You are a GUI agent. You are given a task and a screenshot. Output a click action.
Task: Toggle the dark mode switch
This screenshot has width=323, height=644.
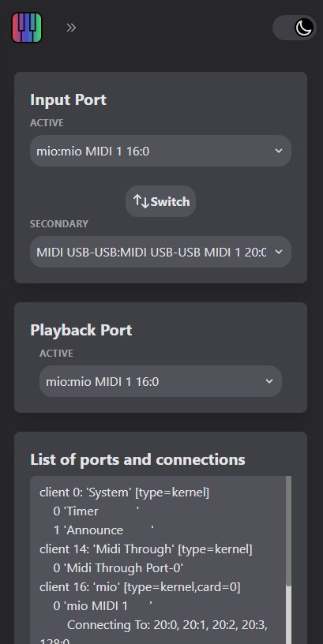[295, 28]
